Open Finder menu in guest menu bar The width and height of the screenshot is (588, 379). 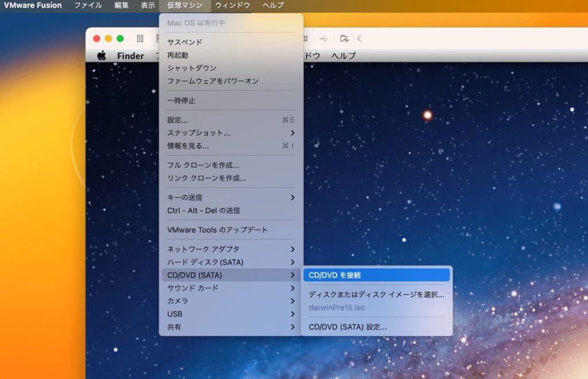point(130,56)
